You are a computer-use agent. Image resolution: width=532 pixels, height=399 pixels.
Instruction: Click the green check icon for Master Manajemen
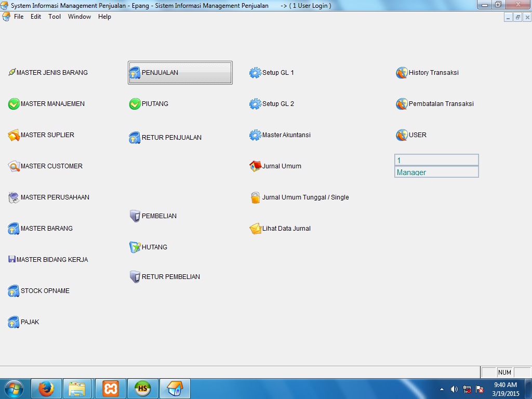coord(14,104)
